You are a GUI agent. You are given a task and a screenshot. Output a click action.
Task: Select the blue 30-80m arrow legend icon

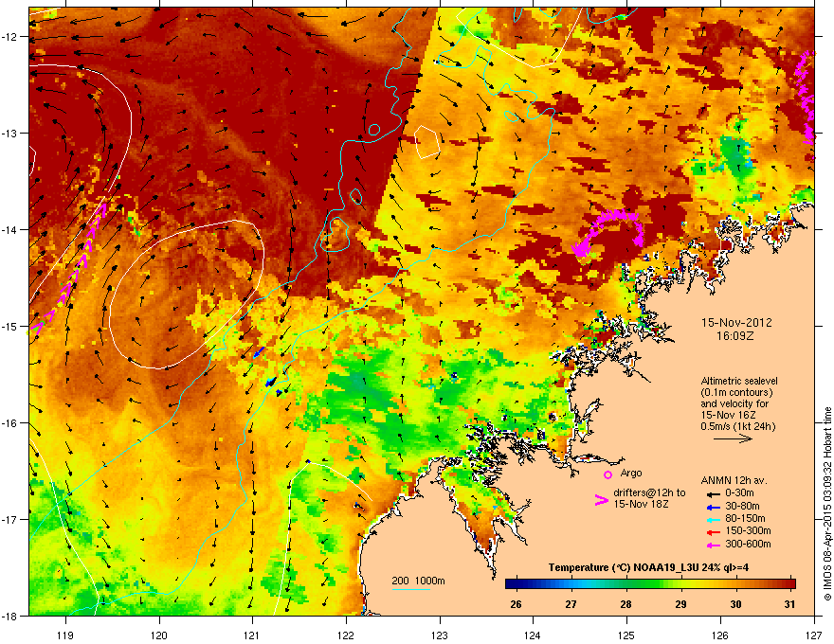pyautogui.click(x=713, y=508)
